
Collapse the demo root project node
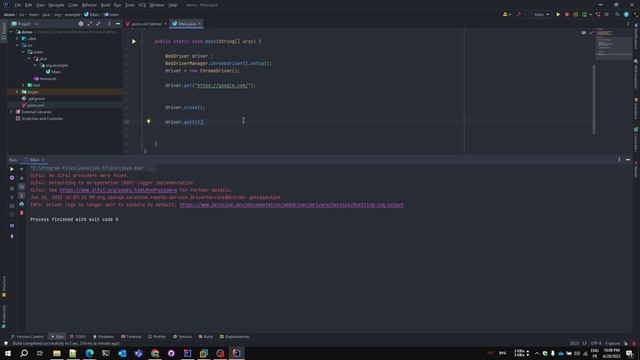11,32
